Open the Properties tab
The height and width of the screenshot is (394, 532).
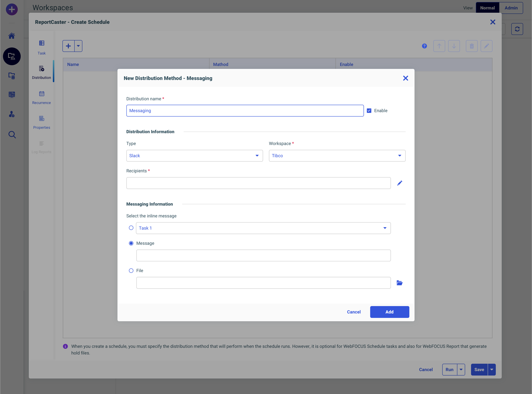pyautogui.click(x=42, y=122)
